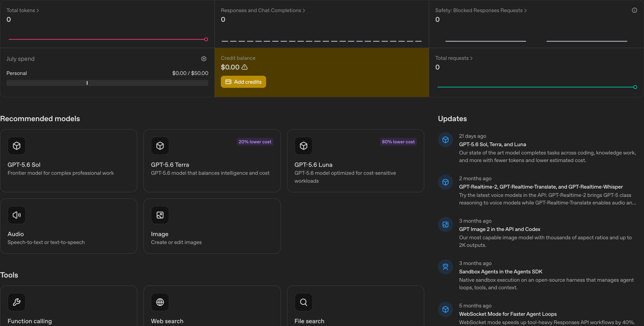
Task: Click the Tools heading
Action: (x=9, y=275)
